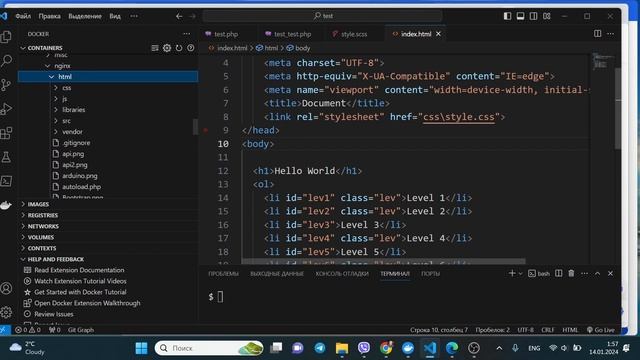This screenshot has width=640, height=360.
Task: Switch to the test.php tab
Action: tap(226, 34)
